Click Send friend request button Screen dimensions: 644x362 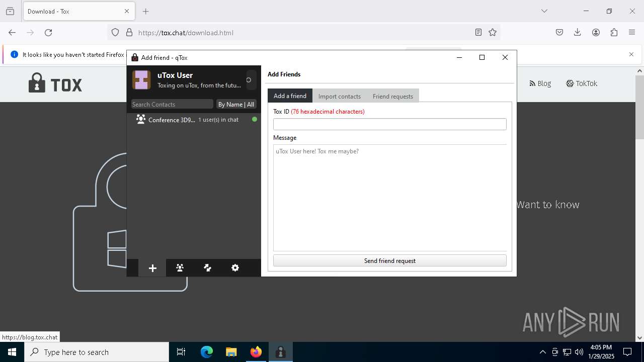tap(390, 260)
